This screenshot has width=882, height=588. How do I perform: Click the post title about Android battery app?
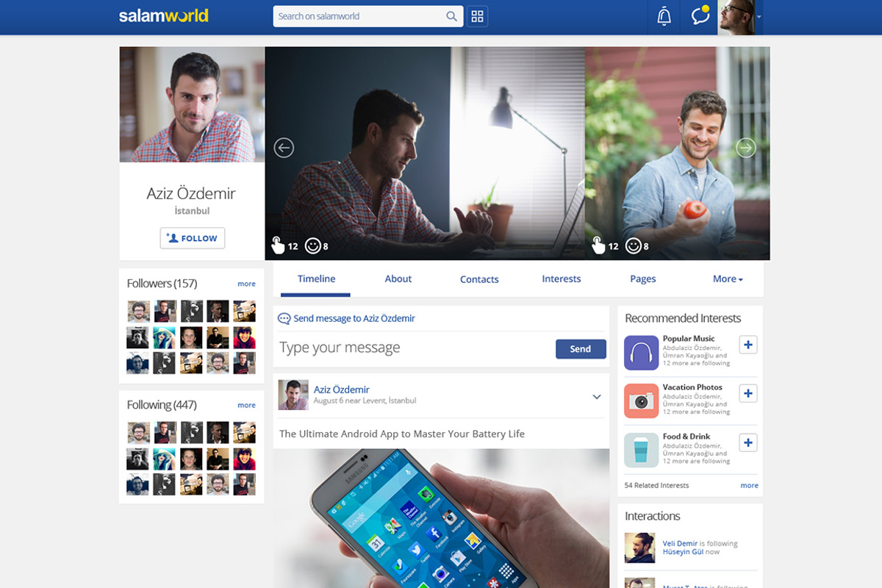[x=402, y=434]
